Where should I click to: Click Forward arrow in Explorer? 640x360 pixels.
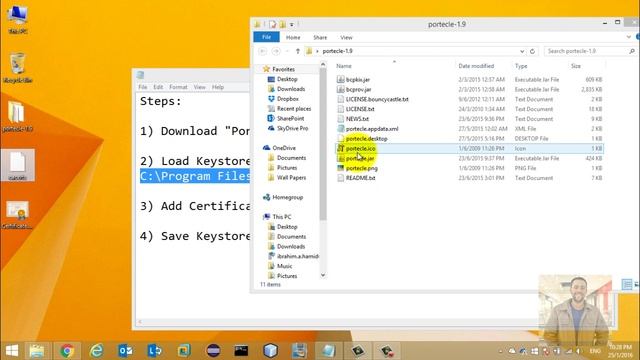click(x=276, y=51)
